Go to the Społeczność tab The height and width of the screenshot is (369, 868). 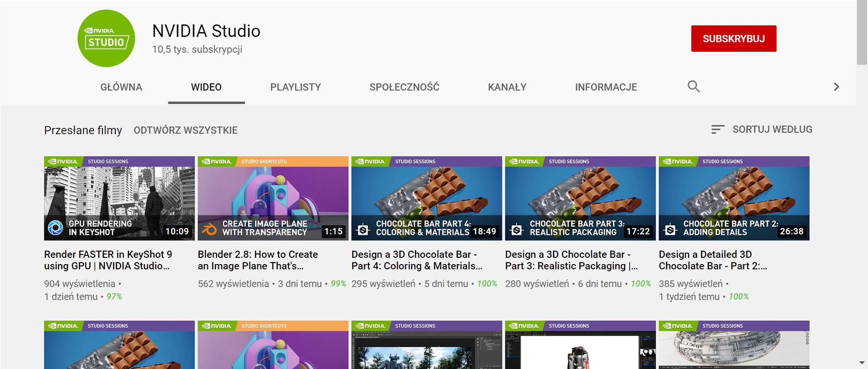(404, 87)
